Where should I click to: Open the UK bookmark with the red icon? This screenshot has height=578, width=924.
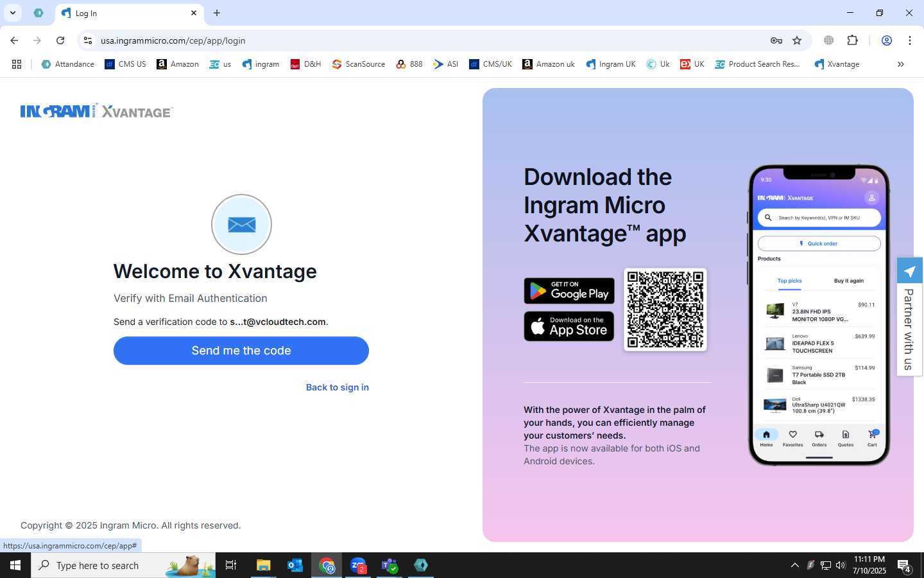[x=692, y=64]
